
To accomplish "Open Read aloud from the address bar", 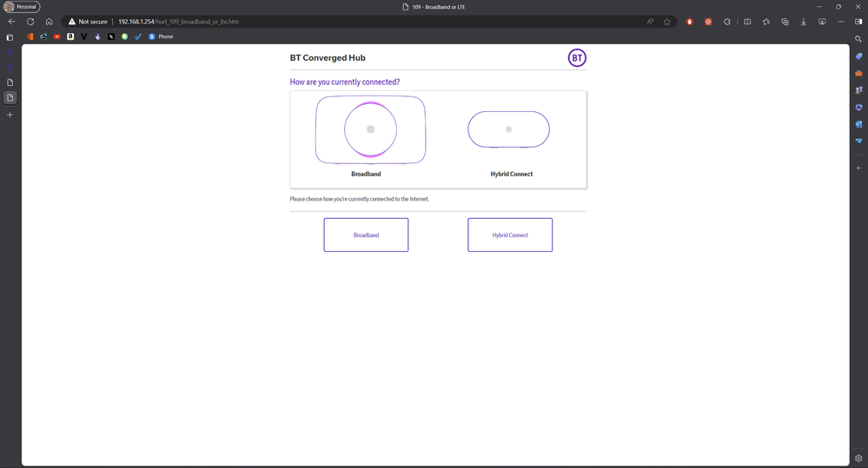I will coord(651,22).
